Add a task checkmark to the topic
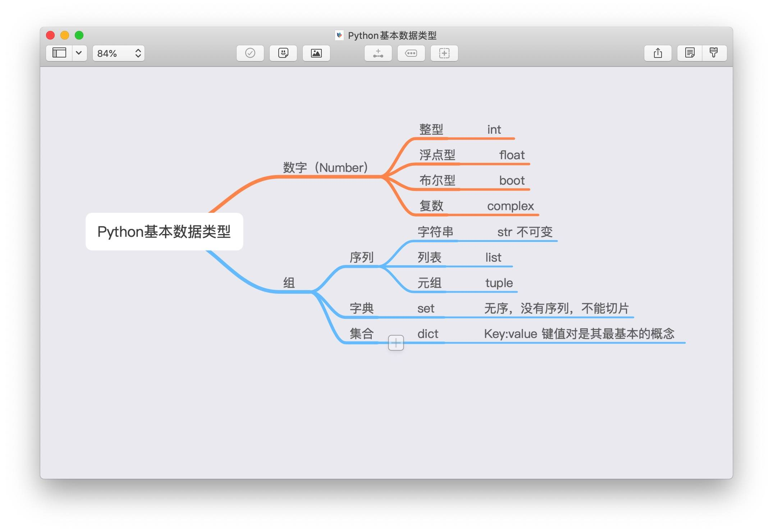 [x=250, y=53]
